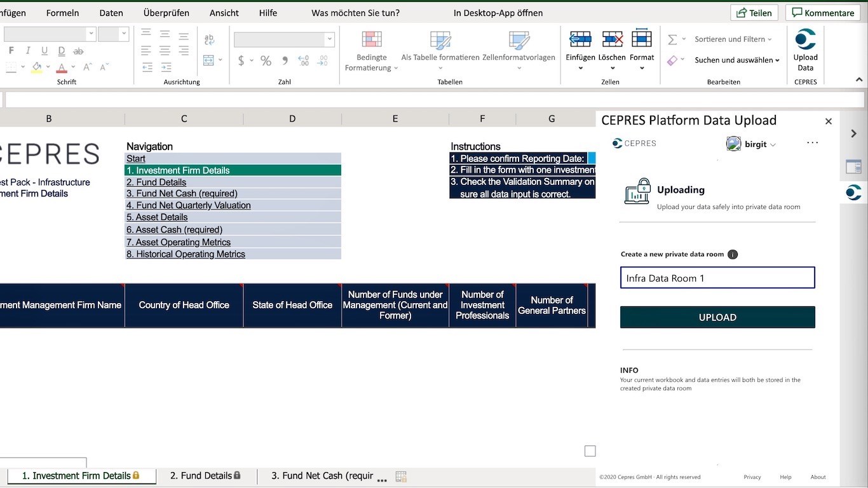The height and width of the screenshot is (488, 868).
Task: Click Löschen cells button
Action: tap(612, 50)
